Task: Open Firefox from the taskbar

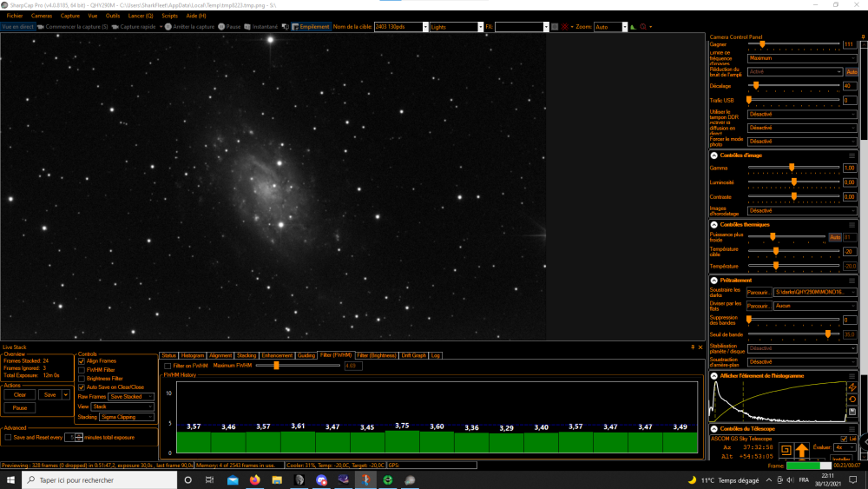Action: [x=254, y=479]
